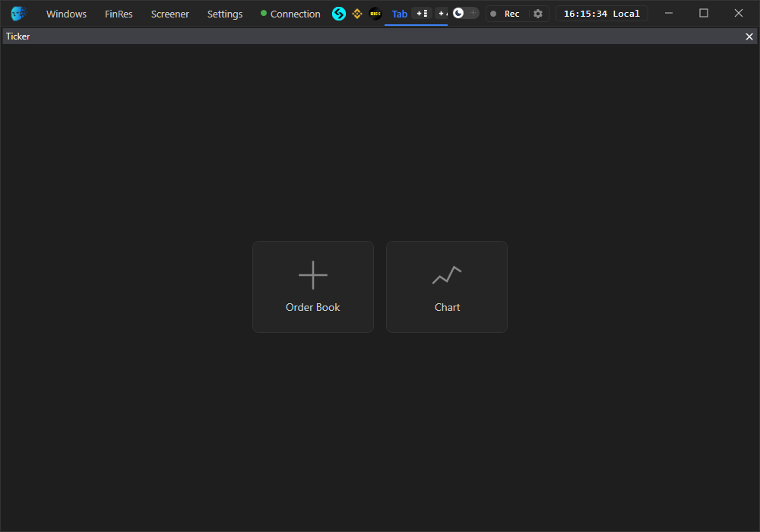Add an Order Book panel
Image resolution: width=760 pixels, height=532 pixels.
tap(313, 287)
